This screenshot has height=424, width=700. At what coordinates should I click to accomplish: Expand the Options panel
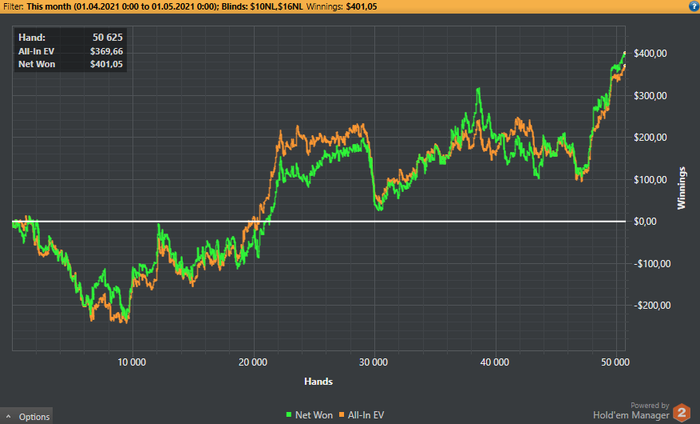(x=26, y=416)
